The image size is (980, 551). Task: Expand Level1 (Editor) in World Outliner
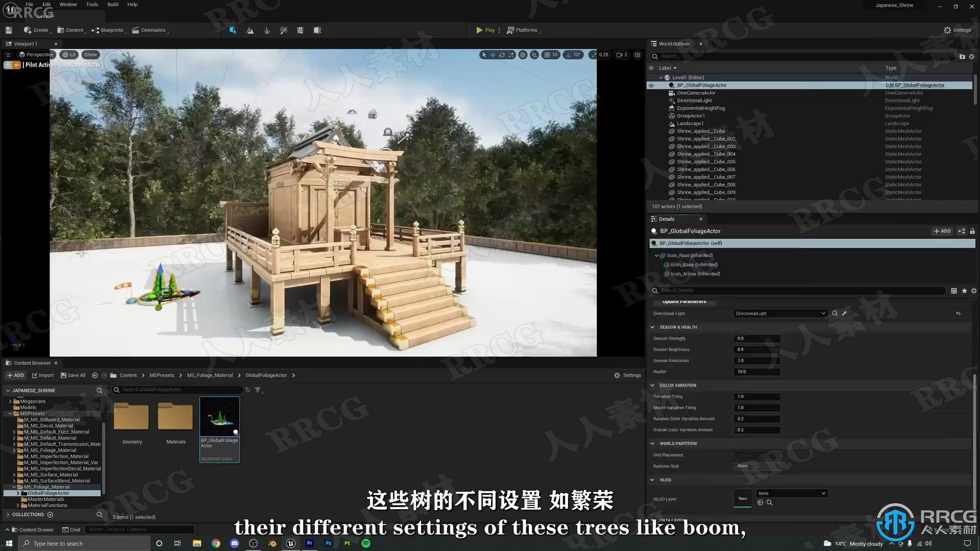click(x=661, y=78)
